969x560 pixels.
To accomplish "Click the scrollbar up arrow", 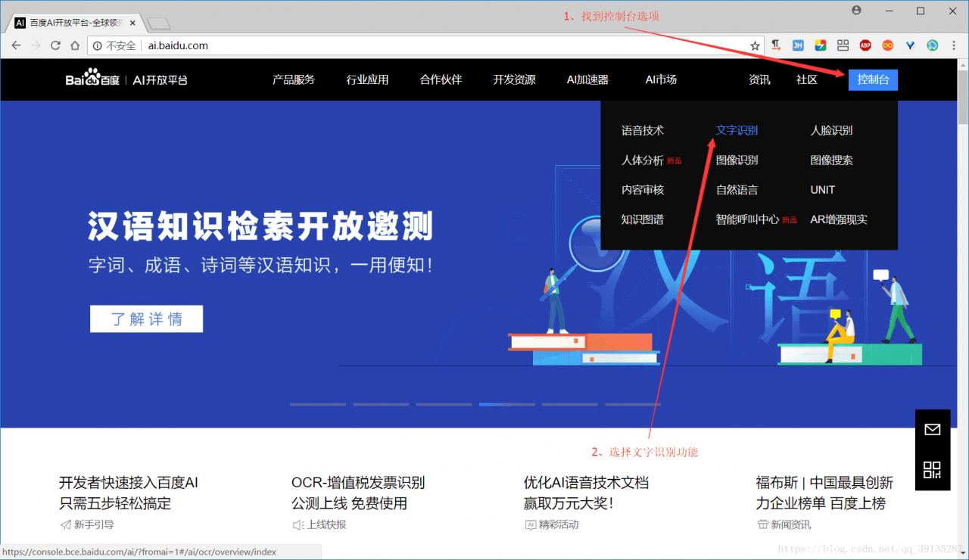I will point(963,64).
